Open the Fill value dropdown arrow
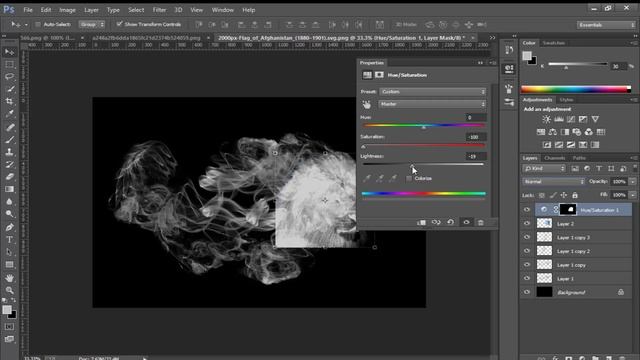Screen dimensions: 640x360 pyautogui.click(x=633, y=195)
